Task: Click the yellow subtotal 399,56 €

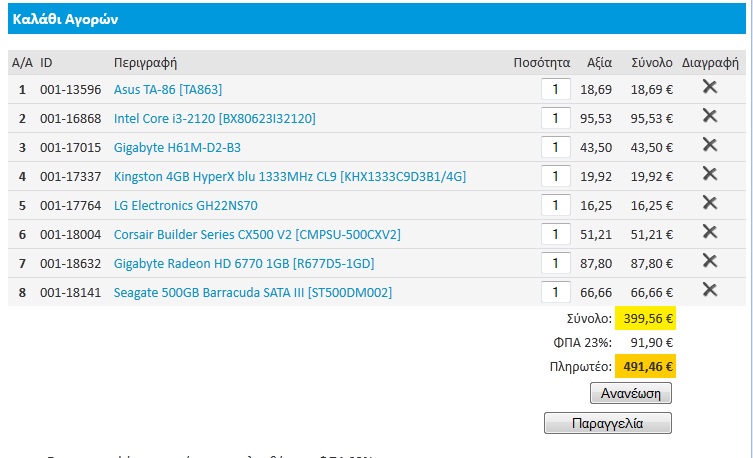Action: [645, 318]
